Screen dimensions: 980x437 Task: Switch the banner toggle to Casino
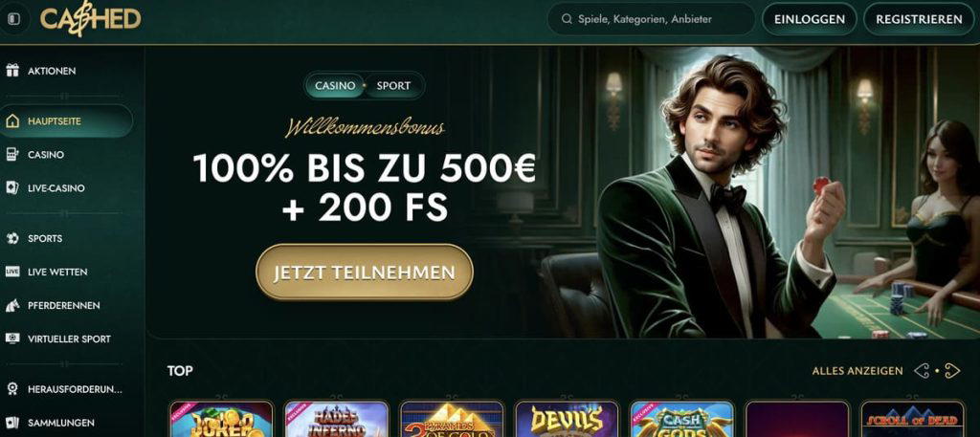335,85
